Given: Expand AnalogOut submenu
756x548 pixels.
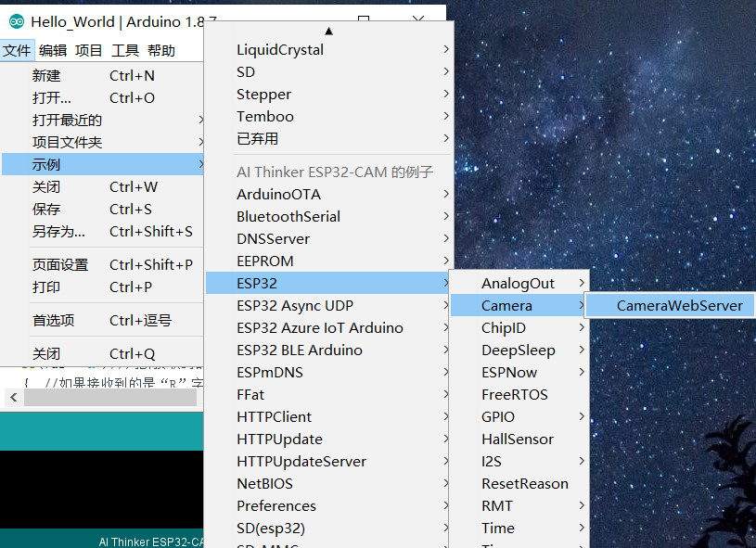Looking at the screenshot, I should pyautogui.click(x=519, y=283).
